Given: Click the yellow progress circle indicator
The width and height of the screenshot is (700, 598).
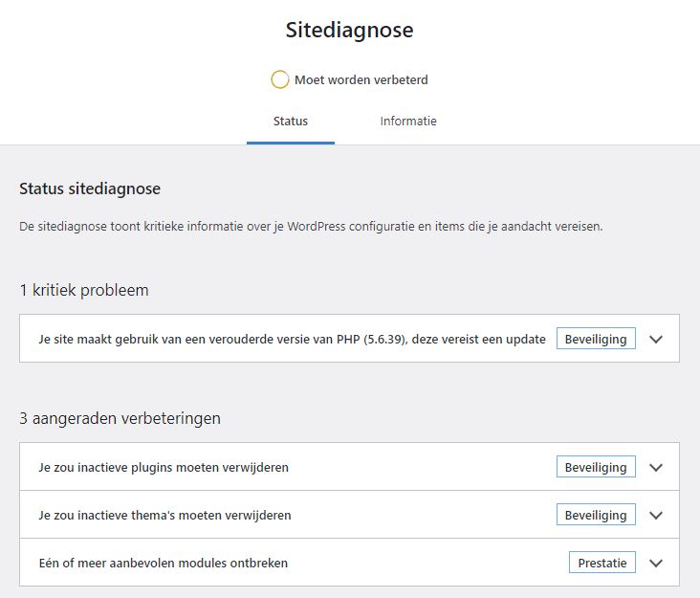Looking at the screenshot, I should tap(280, 80).
